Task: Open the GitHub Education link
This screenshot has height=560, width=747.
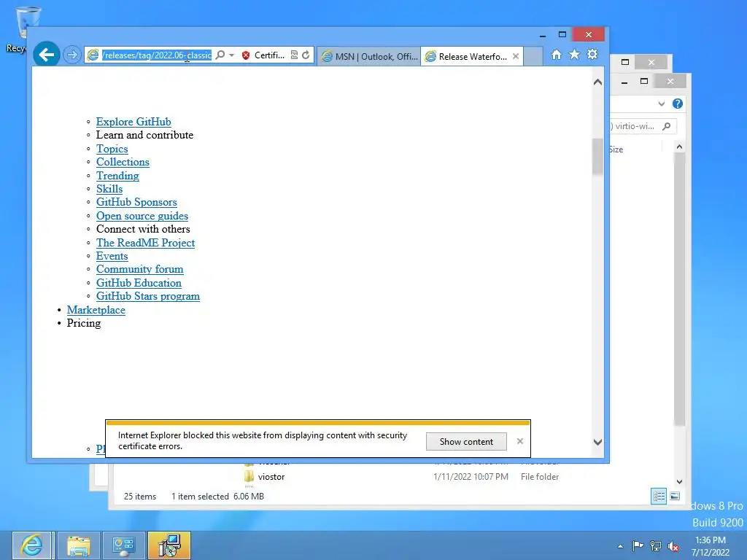Action: point(139,284)
